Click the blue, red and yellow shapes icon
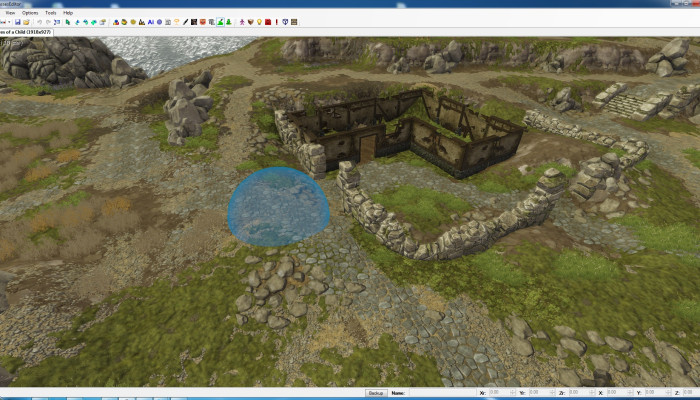 point(116,22)
